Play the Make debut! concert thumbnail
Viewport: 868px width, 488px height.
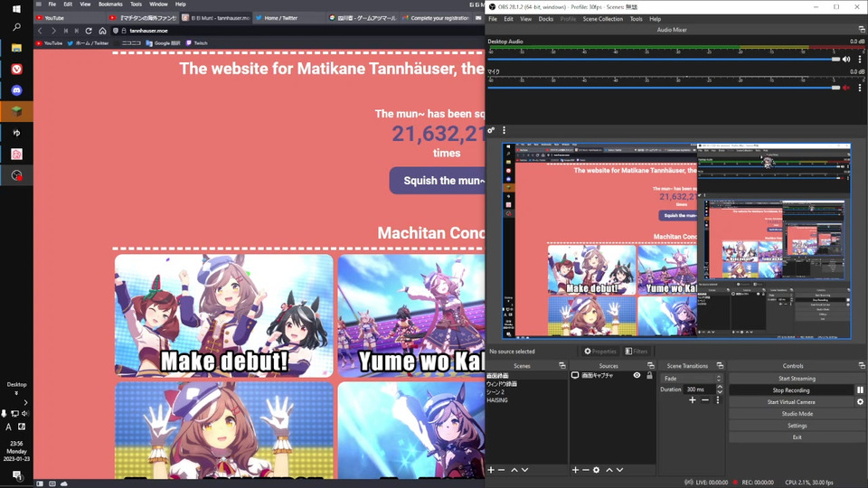[x=224, y=315]
